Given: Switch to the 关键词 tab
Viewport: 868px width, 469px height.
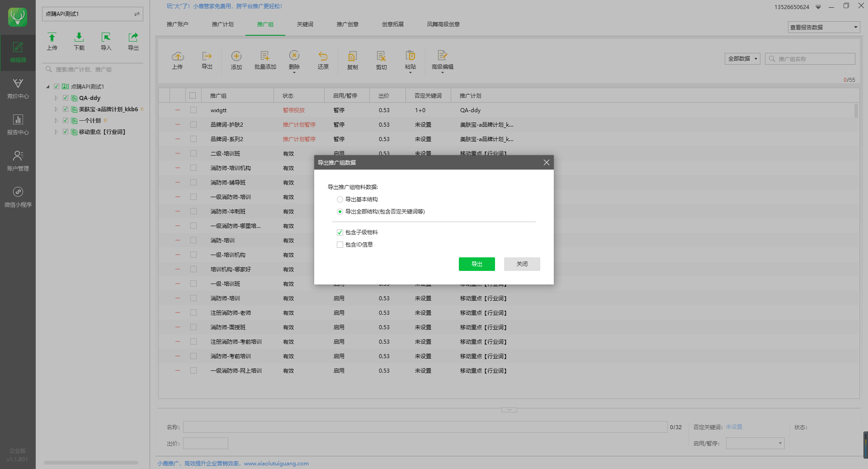Looking at the screenshot, I should (305, 24).
